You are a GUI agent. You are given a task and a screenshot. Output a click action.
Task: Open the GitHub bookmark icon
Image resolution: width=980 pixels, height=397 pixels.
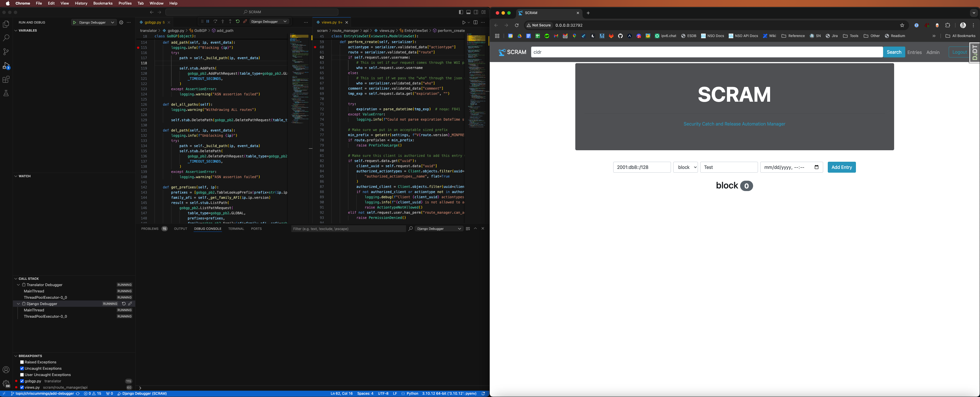tap(620, 36)
